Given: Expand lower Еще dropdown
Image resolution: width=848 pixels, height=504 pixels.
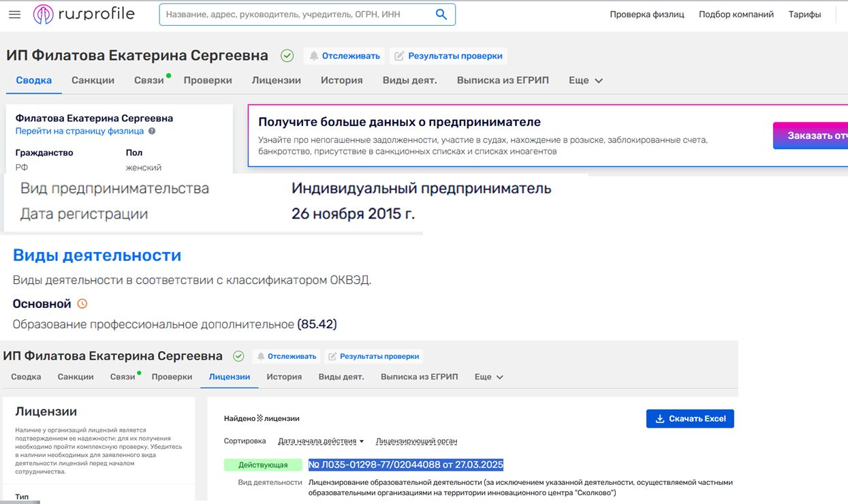Looking at the screenshot, I should [x=489, y=377].
